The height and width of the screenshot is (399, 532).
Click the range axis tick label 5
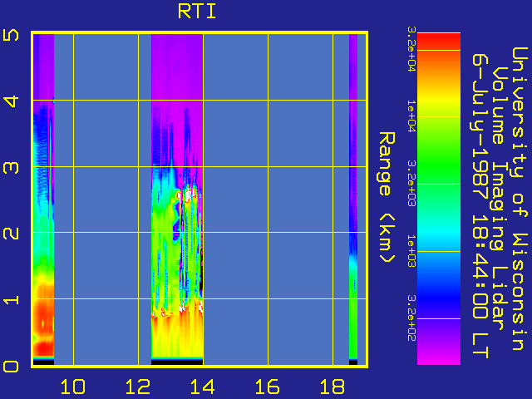pos(11,35)
